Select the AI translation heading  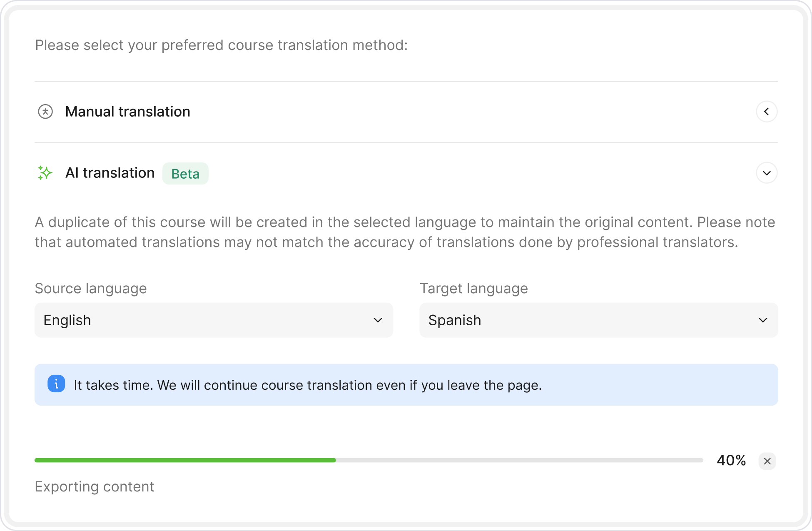[x=110, y=173]
